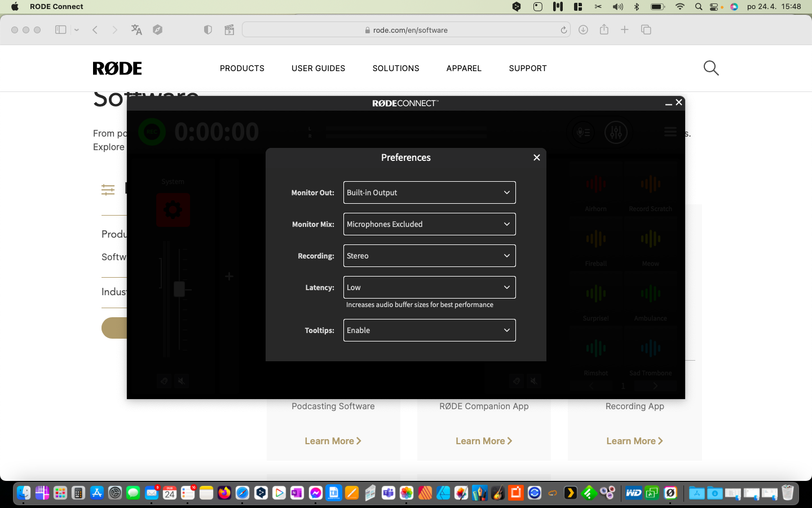Viewport: 812px width, 508px height.
Task: Click the website search magnifier icon
Action: (711, 68)
